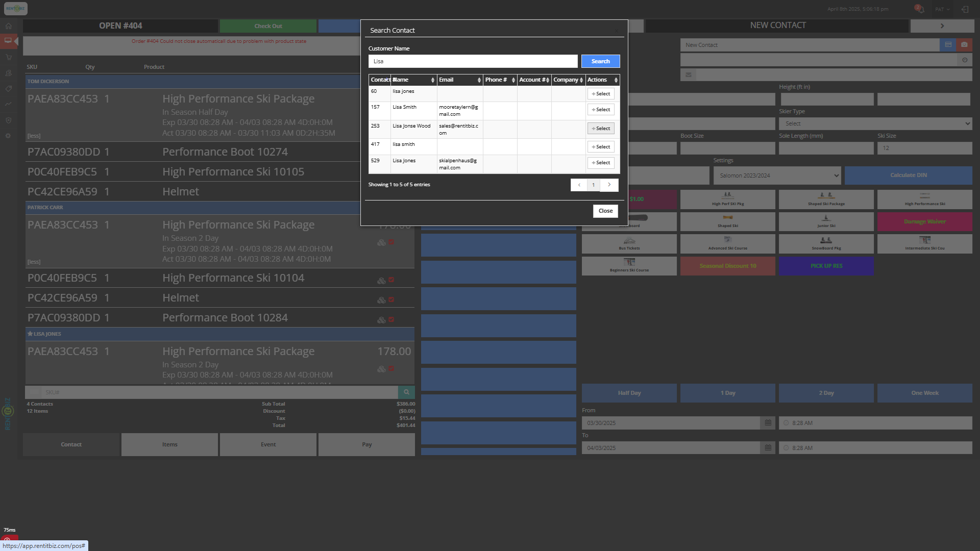Click Select for contact 529 Lisa Jones
The width and height of the screenshot is (980, 551).
pos(600,163)
